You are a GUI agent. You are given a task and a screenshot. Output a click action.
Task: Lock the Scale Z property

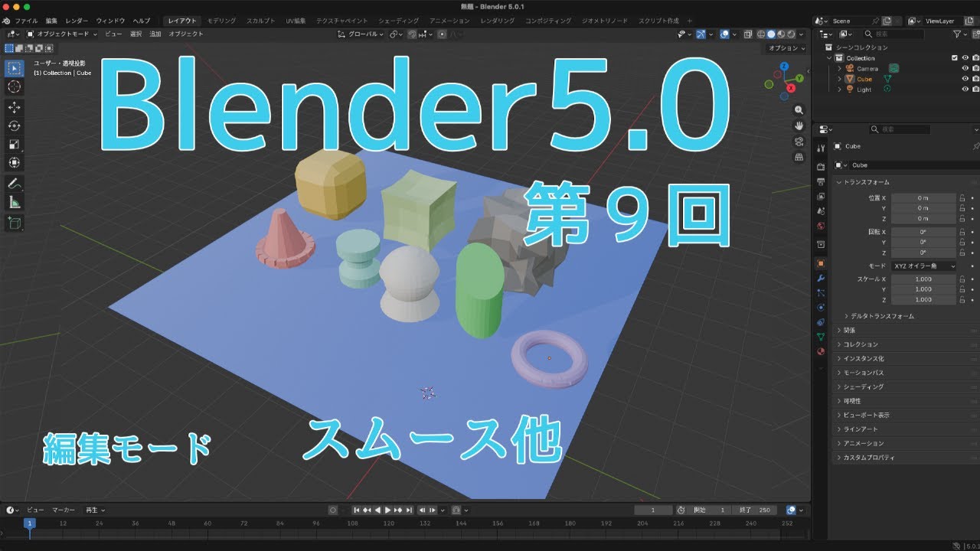(x=962, y=300)
